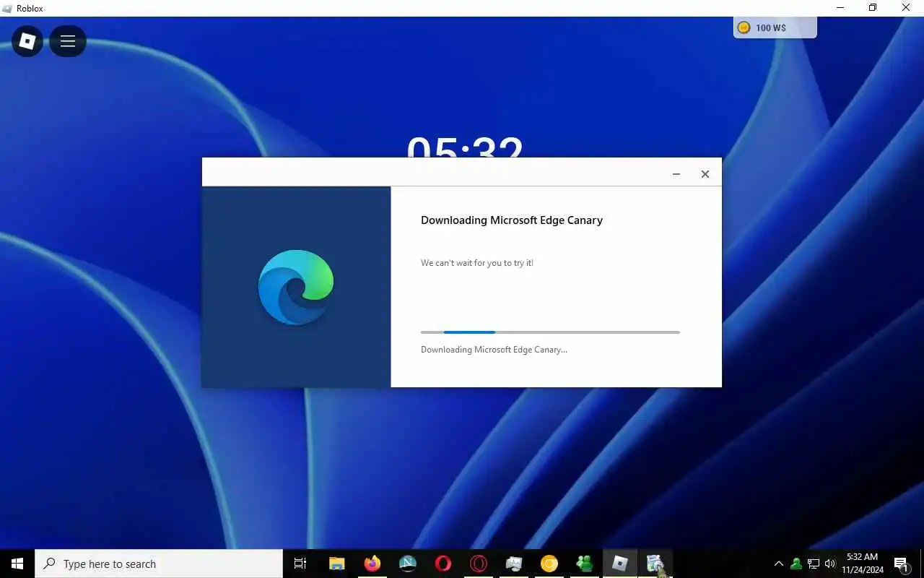The width and height of the screenshot is (924, 578).
Task: Click the Microsoft Edge Canary logo
Action: 296,287
